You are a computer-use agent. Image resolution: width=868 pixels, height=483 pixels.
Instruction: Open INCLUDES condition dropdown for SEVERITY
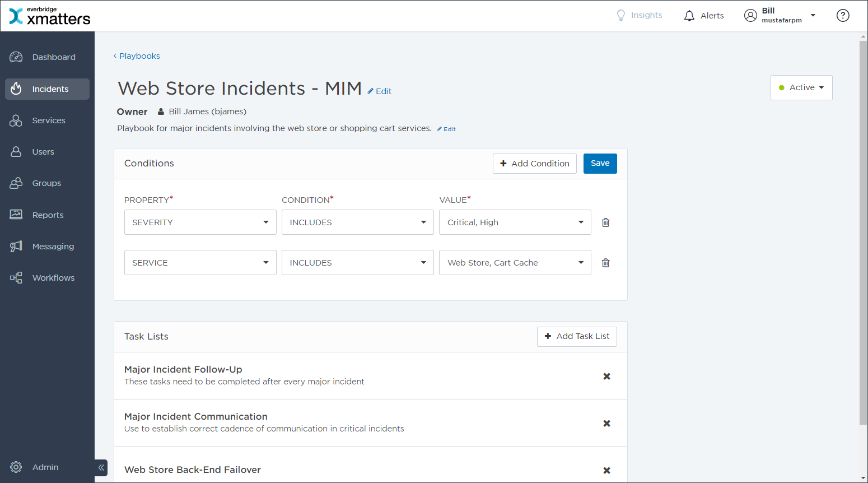(358, 222)
